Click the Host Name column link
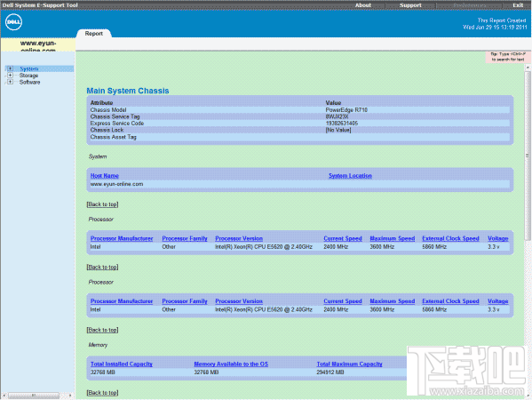 tap(105, 175)
